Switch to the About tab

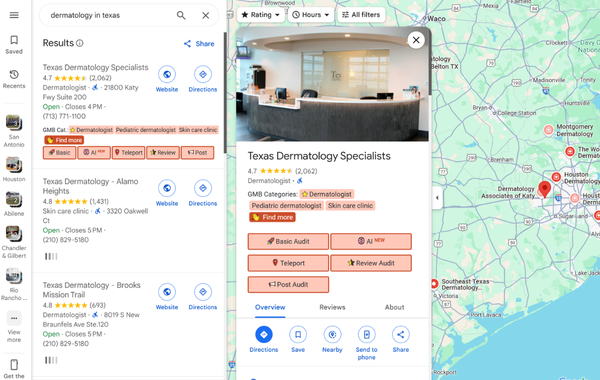coord(395,307)
